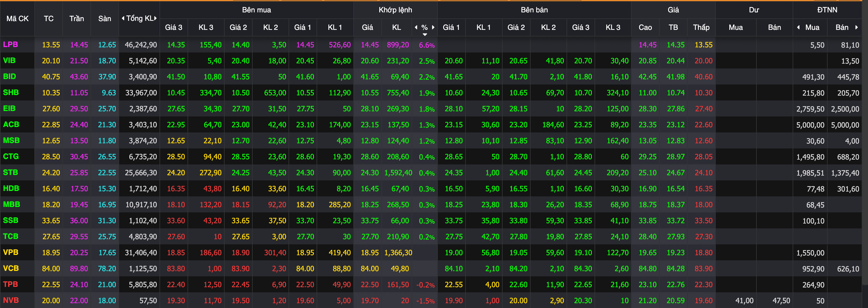Open MBB stock symbol

pos(11,205)
